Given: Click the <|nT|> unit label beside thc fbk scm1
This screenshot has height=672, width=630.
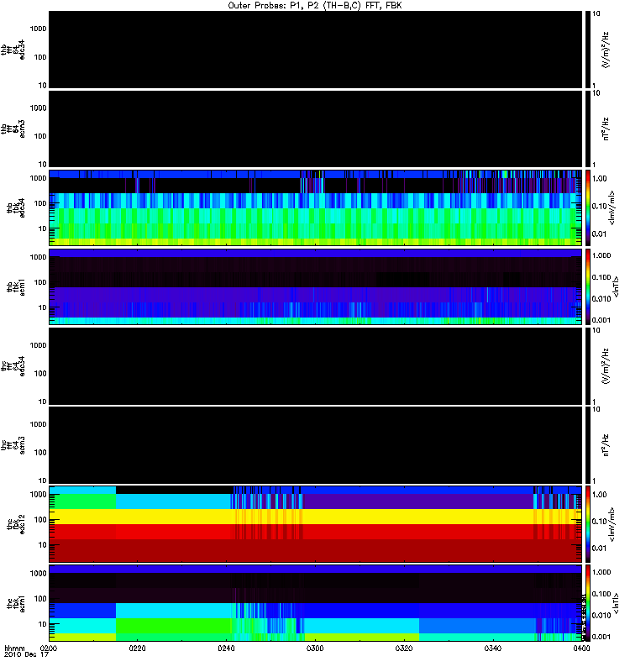Looking at the screenshot, I should point(616,602).
